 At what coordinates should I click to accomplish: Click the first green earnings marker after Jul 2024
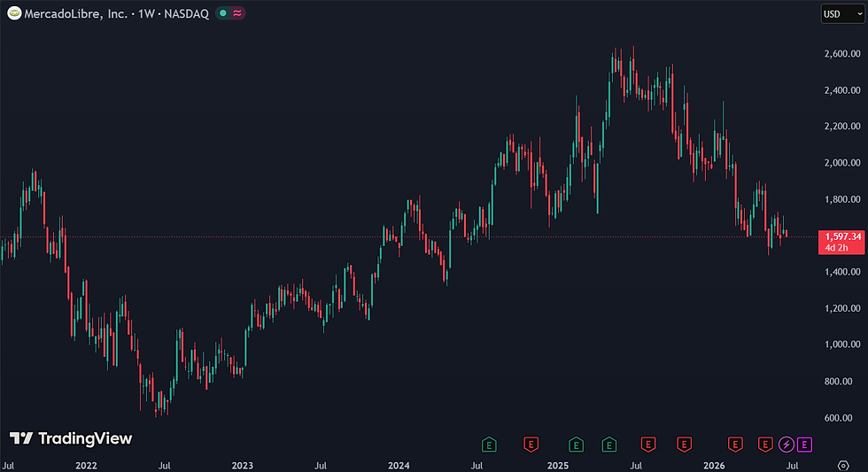click(x=489, y=445)
